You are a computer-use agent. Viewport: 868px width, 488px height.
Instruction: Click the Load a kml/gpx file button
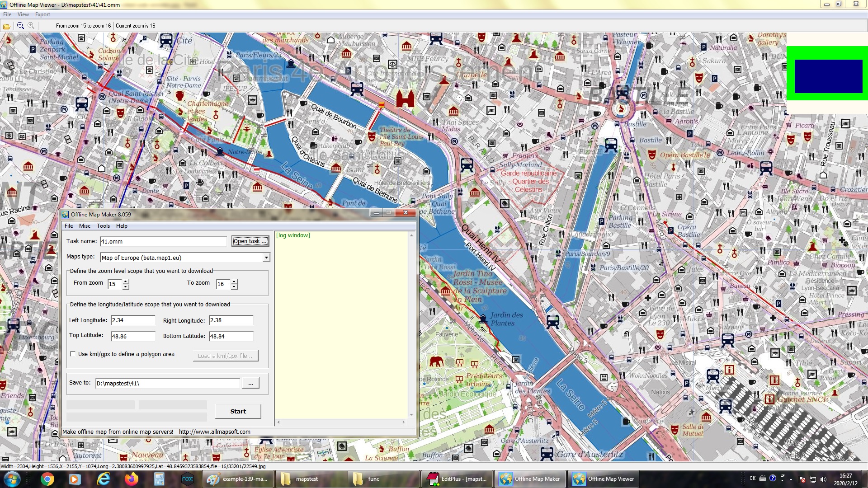(x=226, y=356)
